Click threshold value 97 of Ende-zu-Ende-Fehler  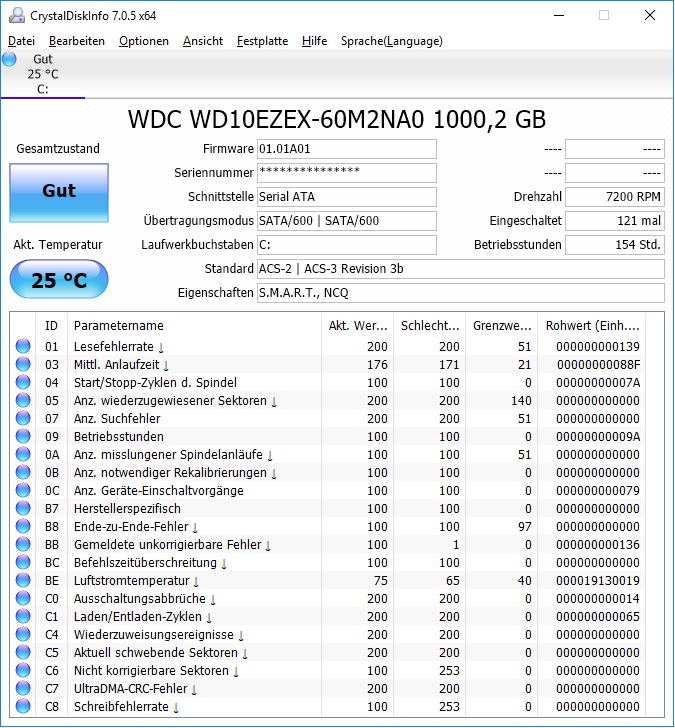point(525,526)
